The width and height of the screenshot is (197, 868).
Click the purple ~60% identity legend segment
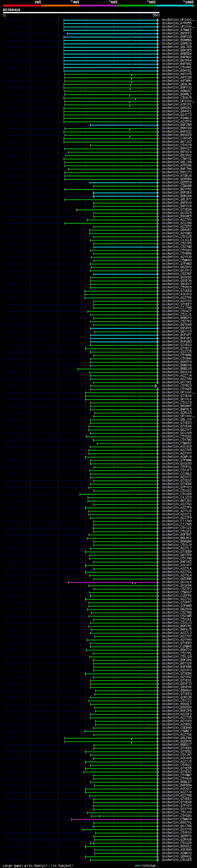[x=99, y=6]
